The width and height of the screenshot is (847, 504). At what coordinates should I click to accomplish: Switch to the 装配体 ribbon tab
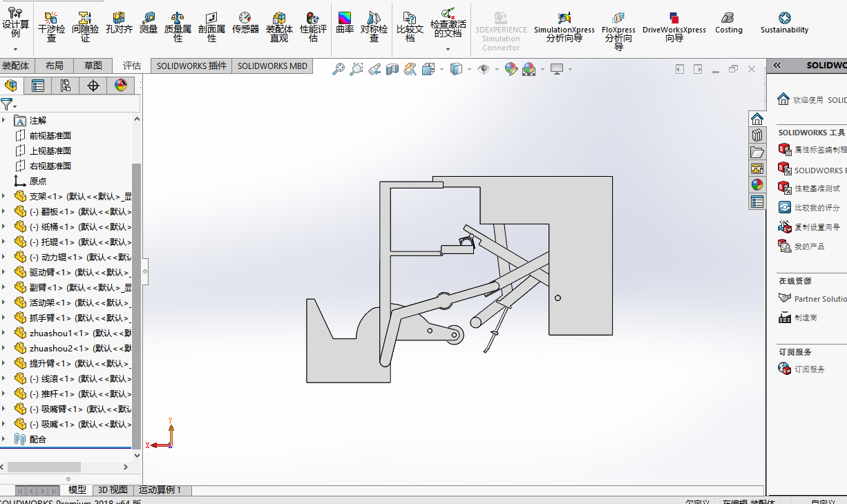(16, 66)
